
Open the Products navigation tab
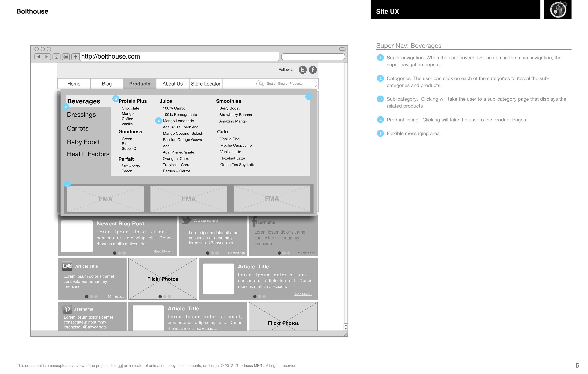pyautogui.click(x=140, y=84)
